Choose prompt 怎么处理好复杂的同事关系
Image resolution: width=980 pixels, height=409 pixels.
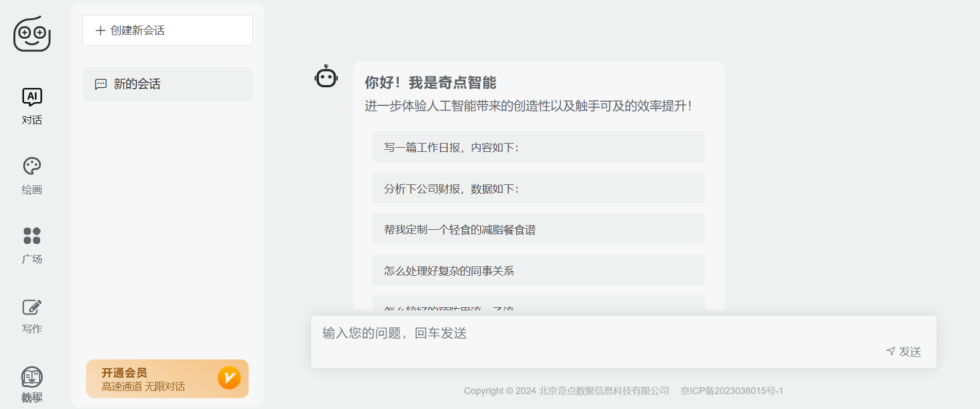click(538, 271)
